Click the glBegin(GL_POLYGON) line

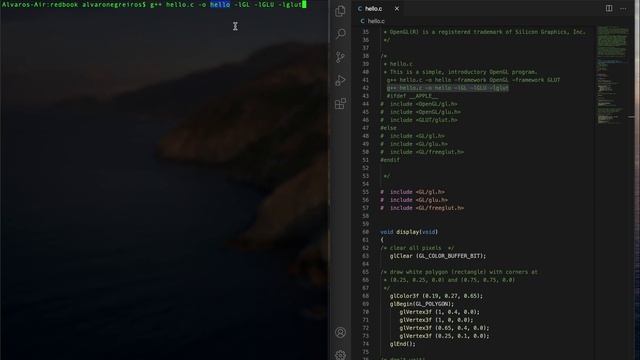pyautogui.click(x=422, y=304)
